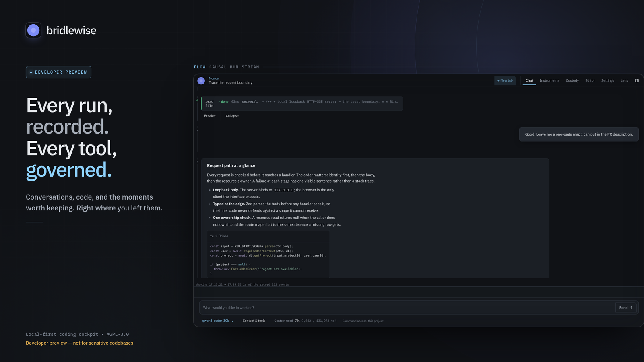The height and width of the screenshot is (362, 644).
Task: Focus the 'What would you like to work on?' input
Action: [x=407, y=308]
